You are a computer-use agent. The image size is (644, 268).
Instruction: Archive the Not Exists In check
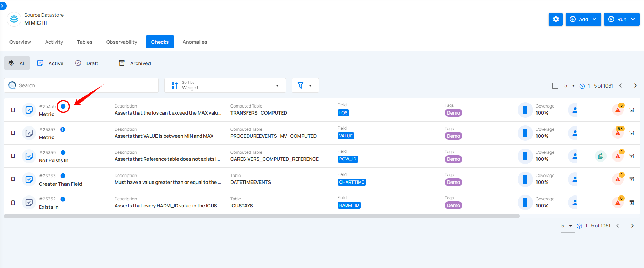(632, 156)
